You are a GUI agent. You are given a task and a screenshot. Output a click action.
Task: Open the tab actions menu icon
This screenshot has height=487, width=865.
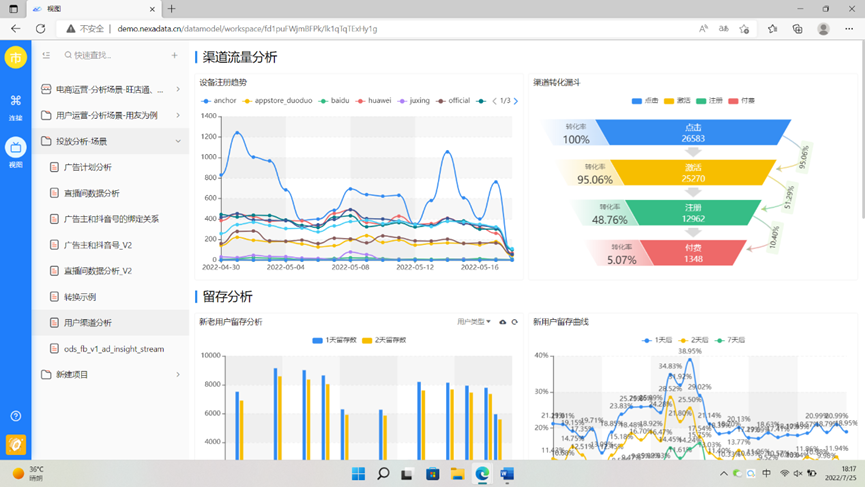click(x=13, y=9)
